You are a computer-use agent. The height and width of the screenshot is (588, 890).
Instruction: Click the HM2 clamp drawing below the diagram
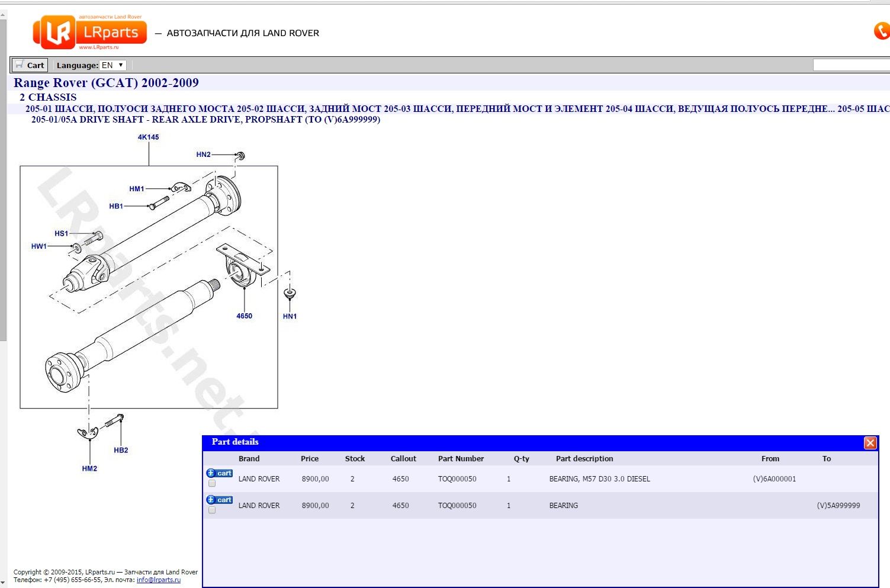point(87,433)
